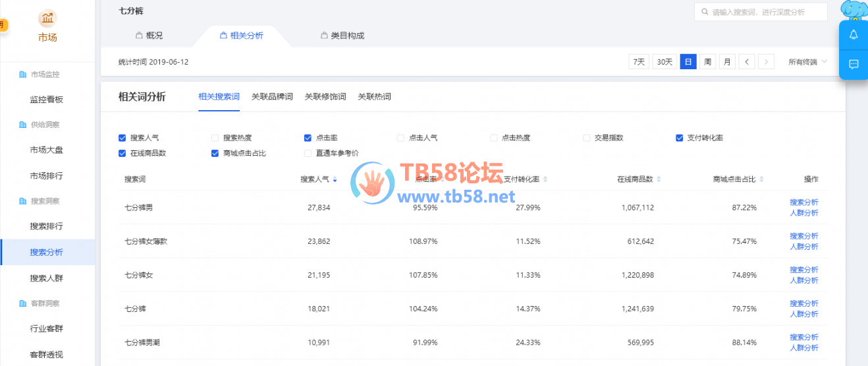The image size is (868, 366).
Task: Open 市场大盘 in the sidebar
Action: point(47,150)
